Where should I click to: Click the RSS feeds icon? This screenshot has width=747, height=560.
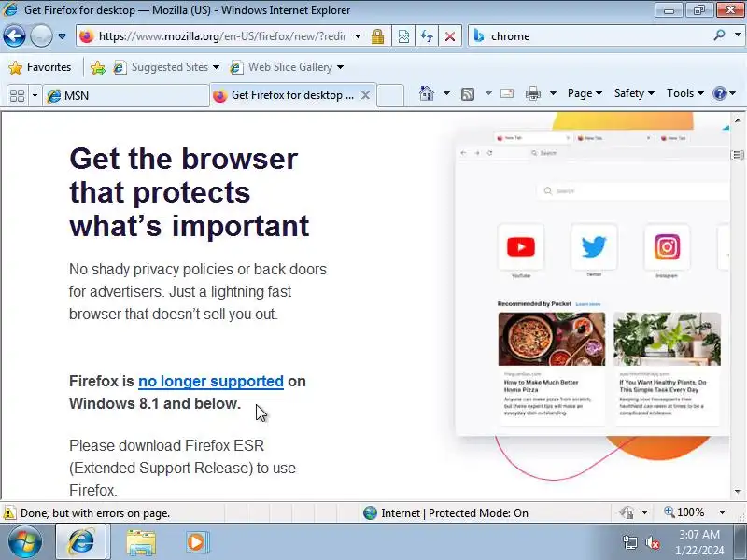click(468, 94)
